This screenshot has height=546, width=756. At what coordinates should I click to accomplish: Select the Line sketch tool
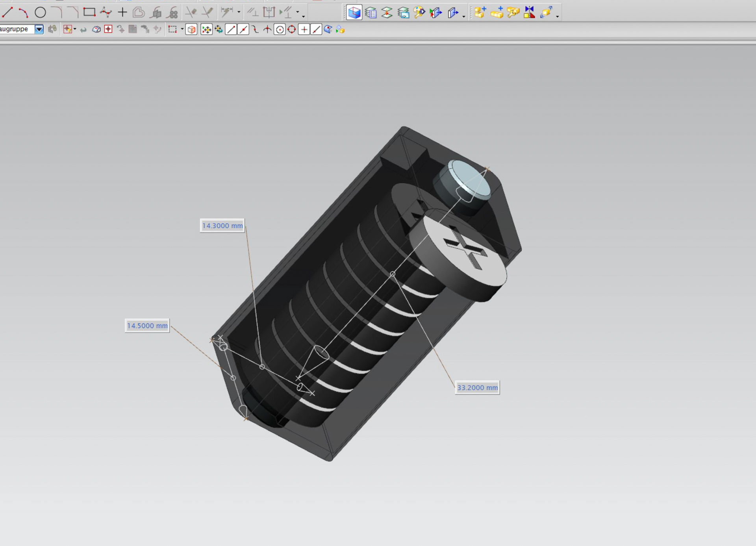tap(7, 13)
